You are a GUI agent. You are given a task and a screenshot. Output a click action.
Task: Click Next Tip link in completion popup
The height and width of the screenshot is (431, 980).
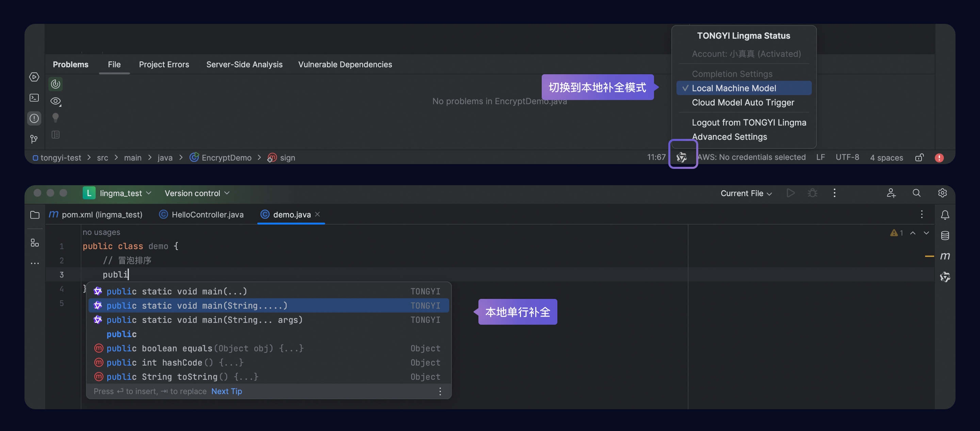coord(227,392)
